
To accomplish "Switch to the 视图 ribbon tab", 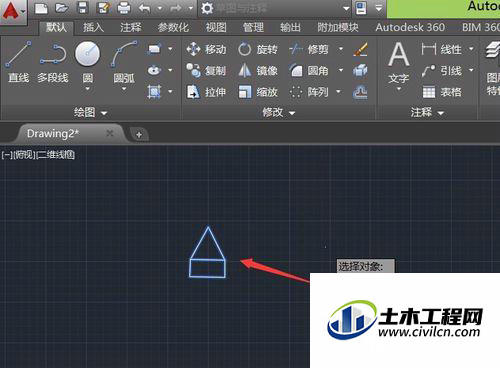I will click(216, 27).
